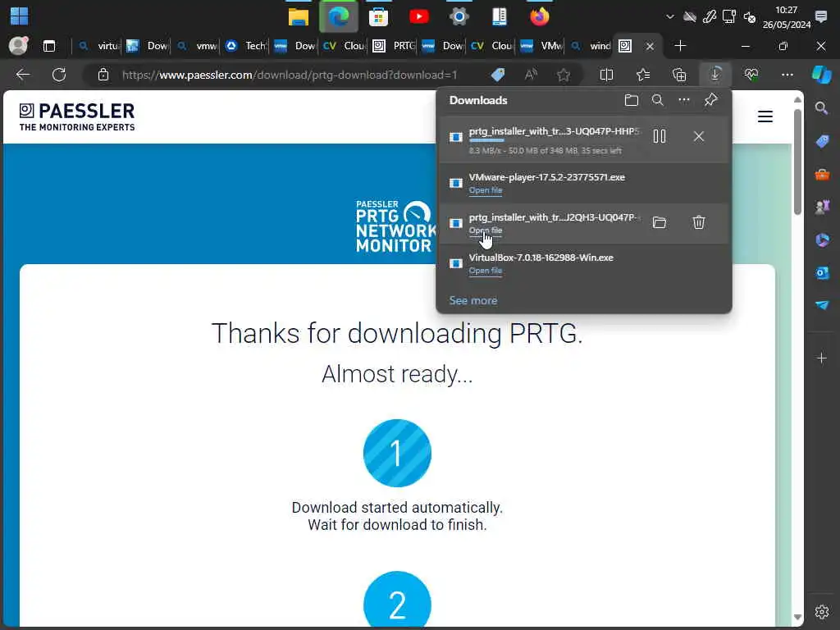This screenshot has width=840, height=630.
Task: Open shopping price tag icon in address bar
Action: 498,75
